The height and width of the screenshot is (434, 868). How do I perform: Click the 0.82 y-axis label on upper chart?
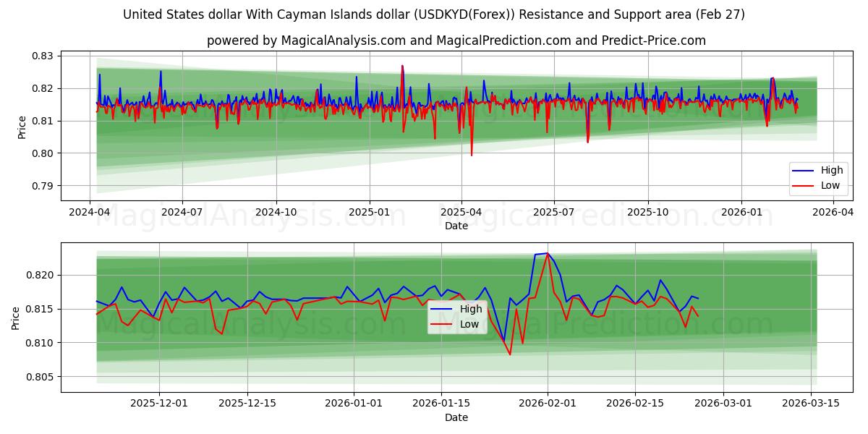[x=43, y=88]
